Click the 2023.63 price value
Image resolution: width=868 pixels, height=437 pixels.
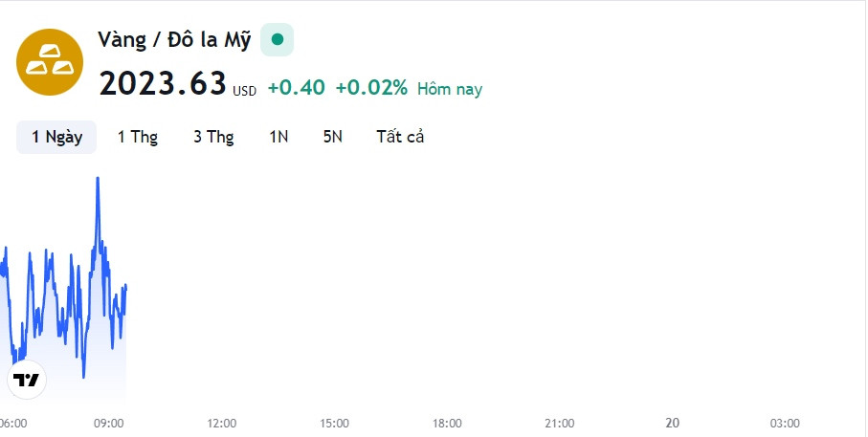pyautogui.click(x=163, y=84)
